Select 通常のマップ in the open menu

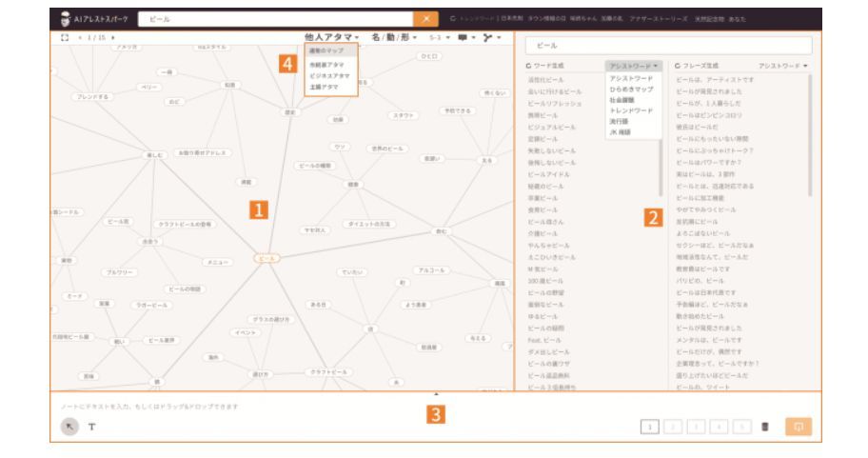click(331, 50)
